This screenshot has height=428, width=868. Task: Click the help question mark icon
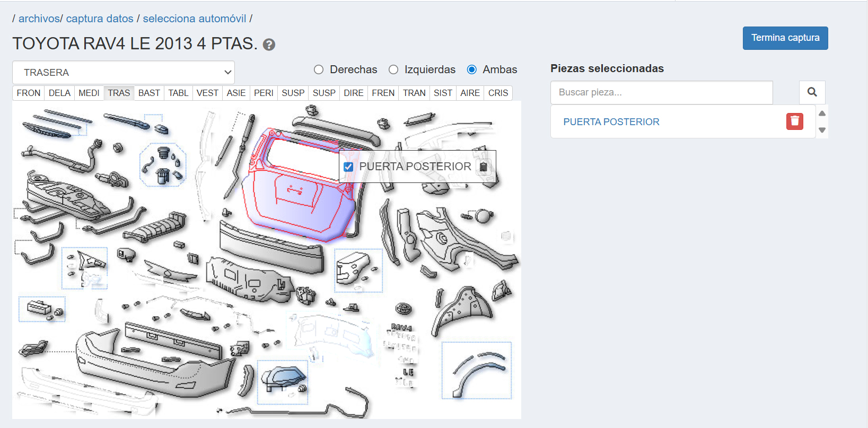click(269, 45)
